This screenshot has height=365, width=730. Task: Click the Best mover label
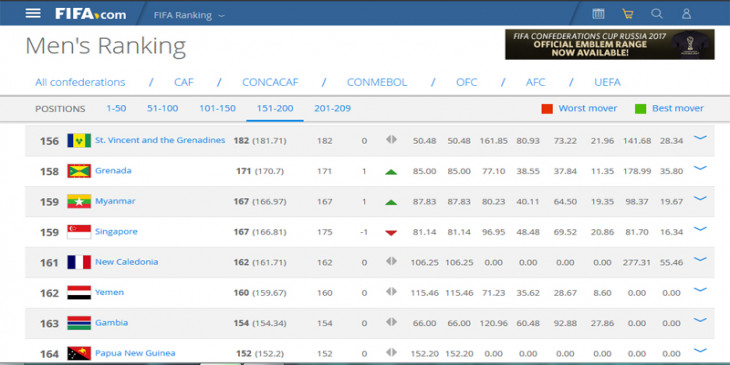(x=678, y=108)
